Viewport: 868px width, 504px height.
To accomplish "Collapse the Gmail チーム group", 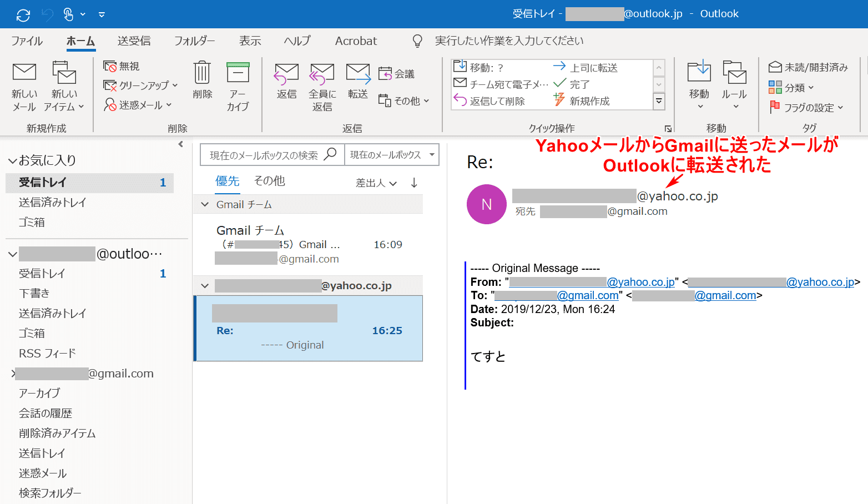I will pos(205,205).
